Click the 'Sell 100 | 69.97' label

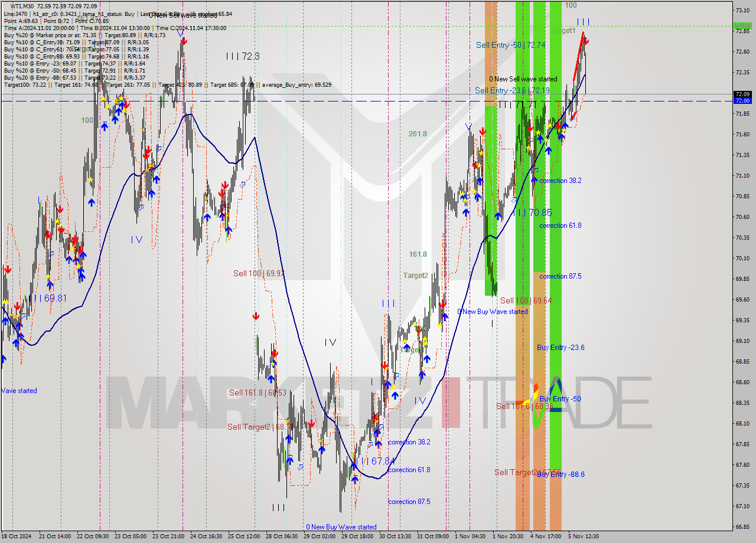click(x=259, y=273)
